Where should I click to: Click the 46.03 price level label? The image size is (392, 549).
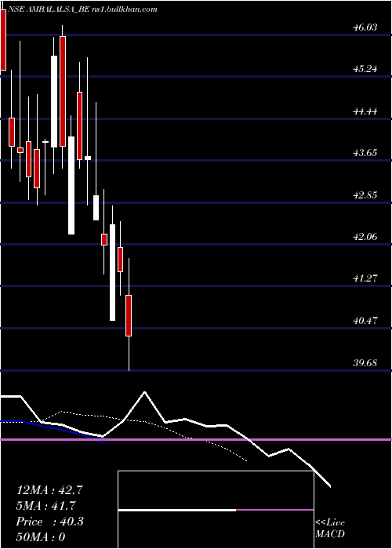click(365, 27)
